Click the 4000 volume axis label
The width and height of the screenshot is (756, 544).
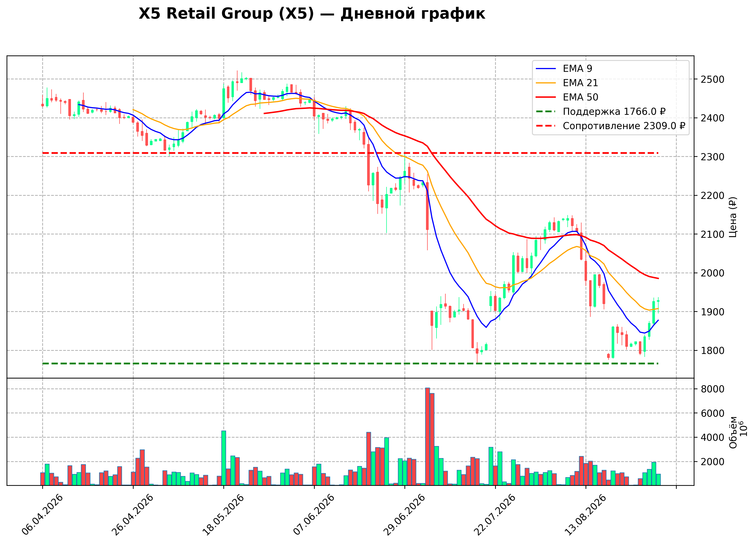click(712, 438)
